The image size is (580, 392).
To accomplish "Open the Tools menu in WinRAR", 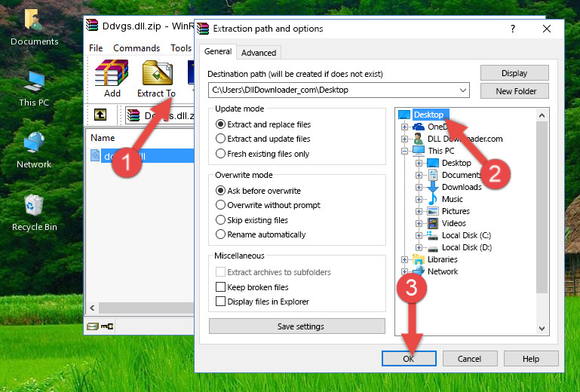I will 181,48.
